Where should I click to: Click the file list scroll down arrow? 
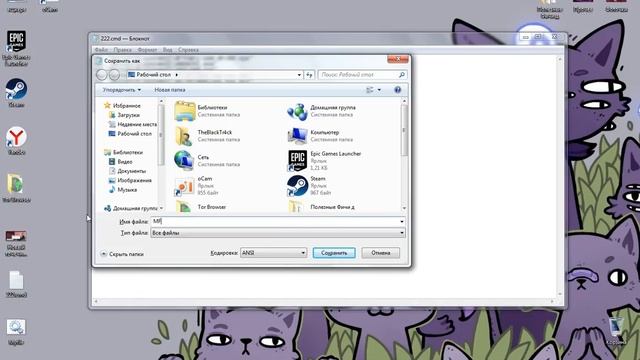(404, 209)
